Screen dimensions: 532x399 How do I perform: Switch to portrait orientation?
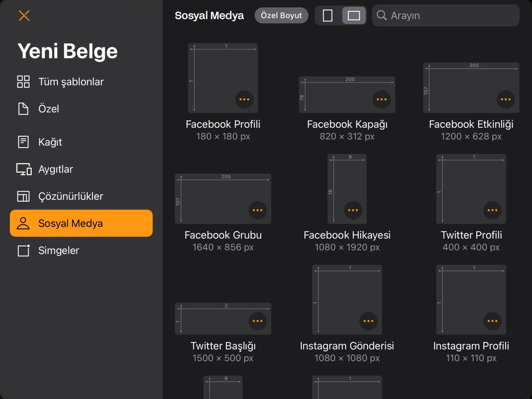pyautogui.click(x=328, y=16)
